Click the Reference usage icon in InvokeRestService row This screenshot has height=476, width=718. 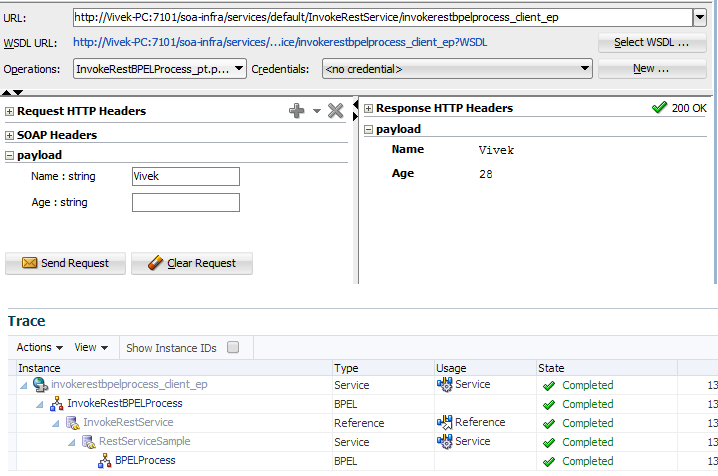point(444,422)
